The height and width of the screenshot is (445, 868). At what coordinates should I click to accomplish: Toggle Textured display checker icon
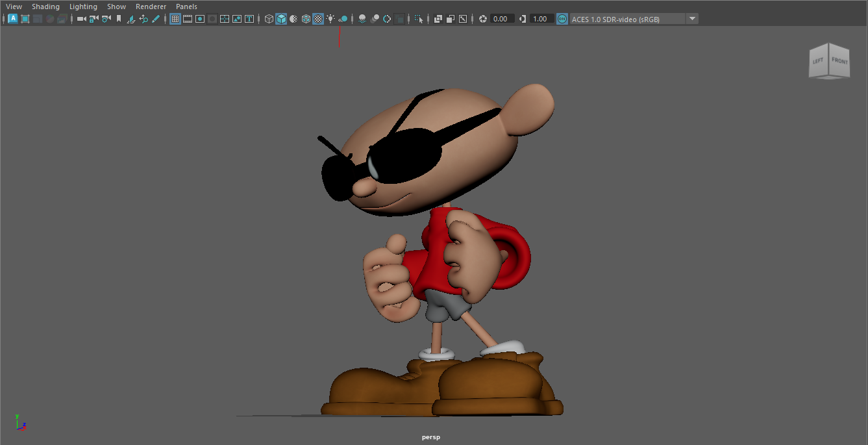pyautogui.click(x=318, y=19)
